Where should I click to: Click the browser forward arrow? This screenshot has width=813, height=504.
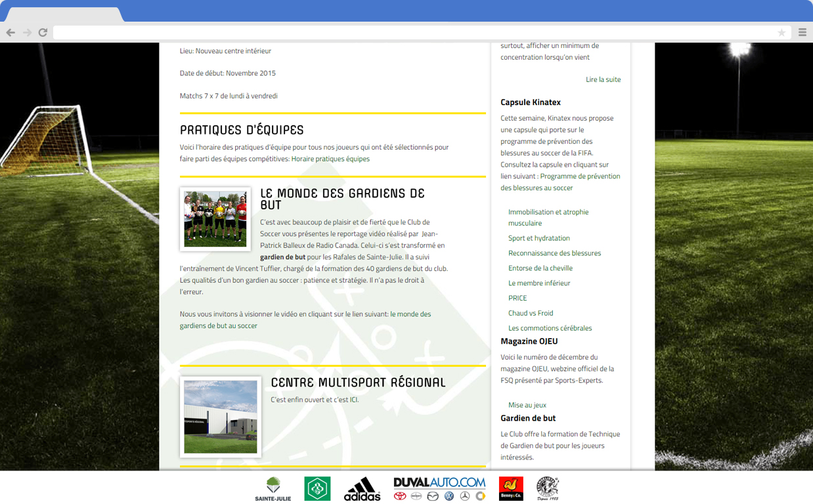tap(27, 32)
